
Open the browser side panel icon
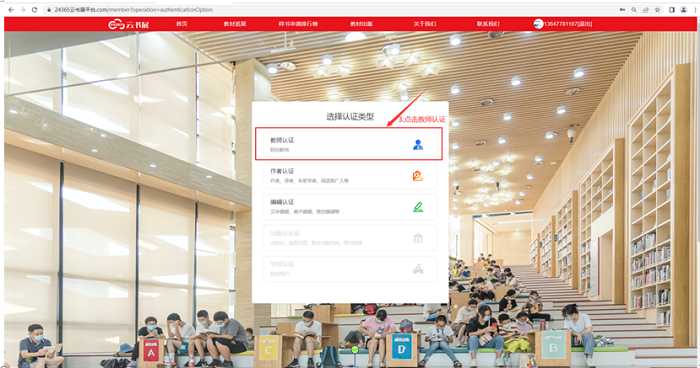point(671,9)
